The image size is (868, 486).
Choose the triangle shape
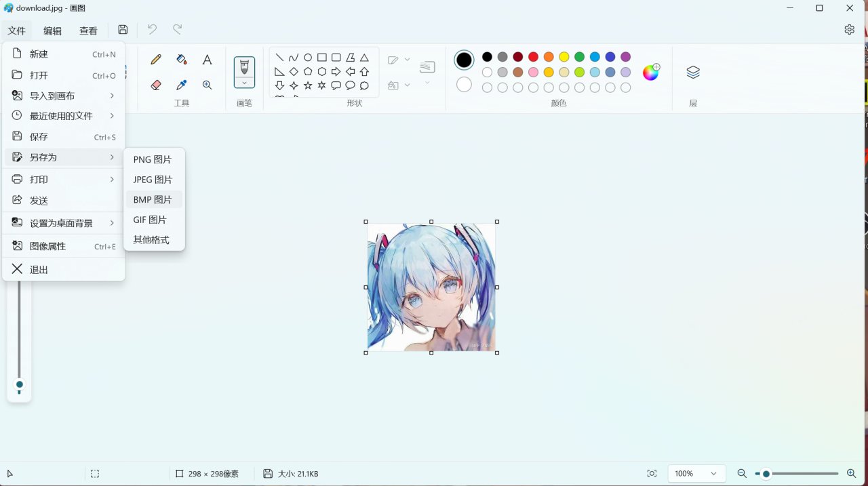click(x=364, y=58)
